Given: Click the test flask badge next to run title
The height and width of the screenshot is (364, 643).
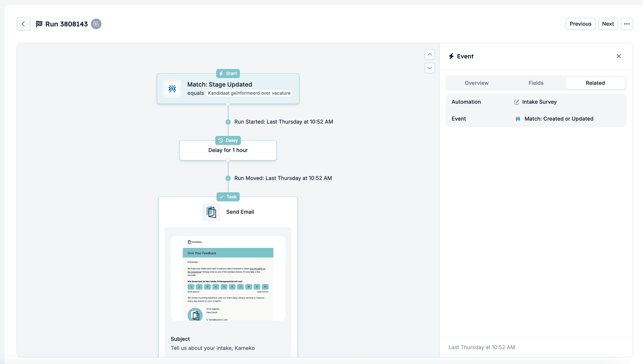Looking at the screenshot, I should pos(96,24).
